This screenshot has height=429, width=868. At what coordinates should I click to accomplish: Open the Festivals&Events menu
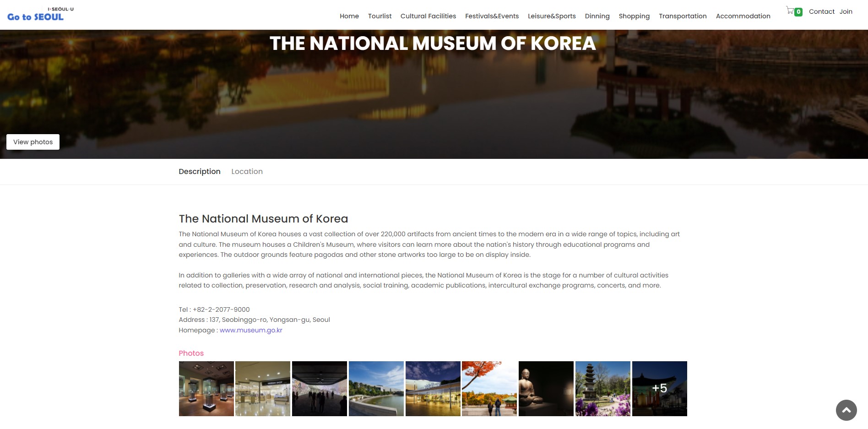tap(492, 16)
